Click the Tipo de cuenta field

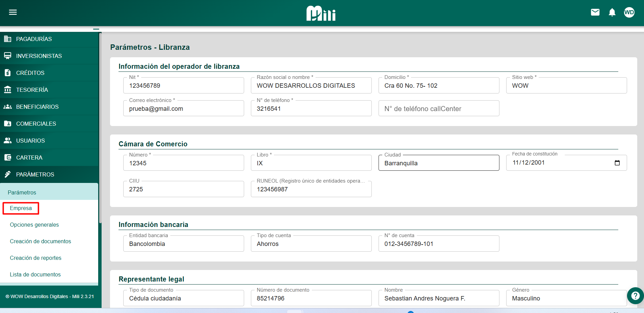click(x=311, y=244)
